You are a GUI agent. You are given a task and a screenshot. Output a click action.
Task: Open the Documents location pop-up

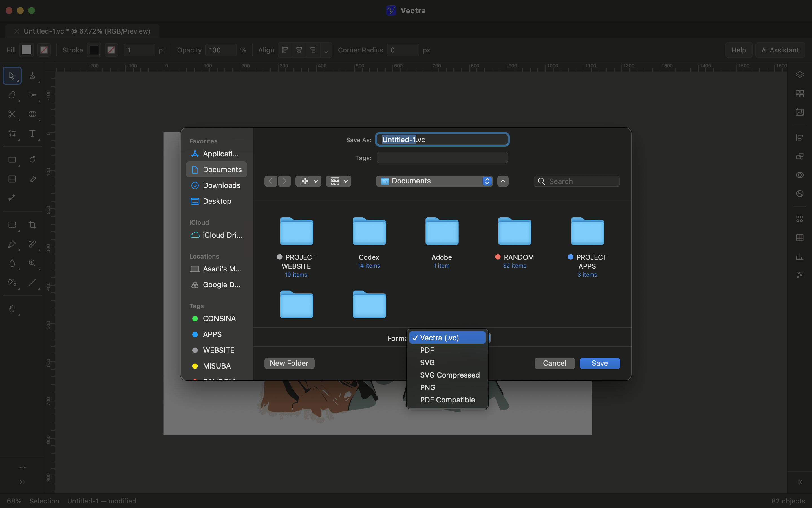434,181
